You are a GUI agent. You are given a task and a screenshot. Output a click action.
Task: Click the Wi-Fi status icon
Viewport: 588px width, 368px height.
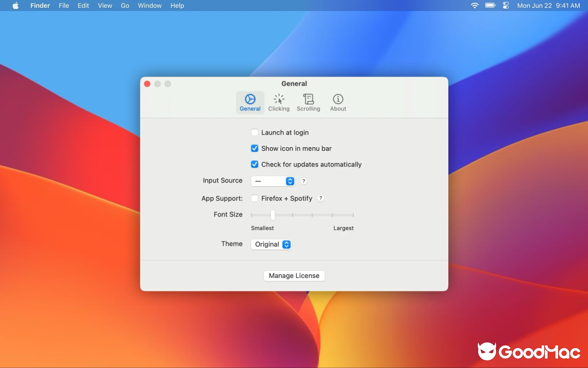pos(475,6)
